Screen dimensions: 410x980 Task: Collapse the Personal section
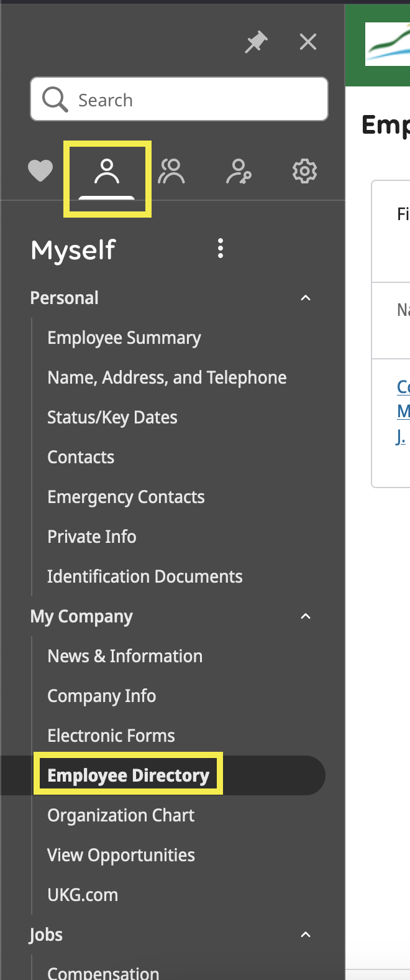pyautogui.click(x=305, y=297)
